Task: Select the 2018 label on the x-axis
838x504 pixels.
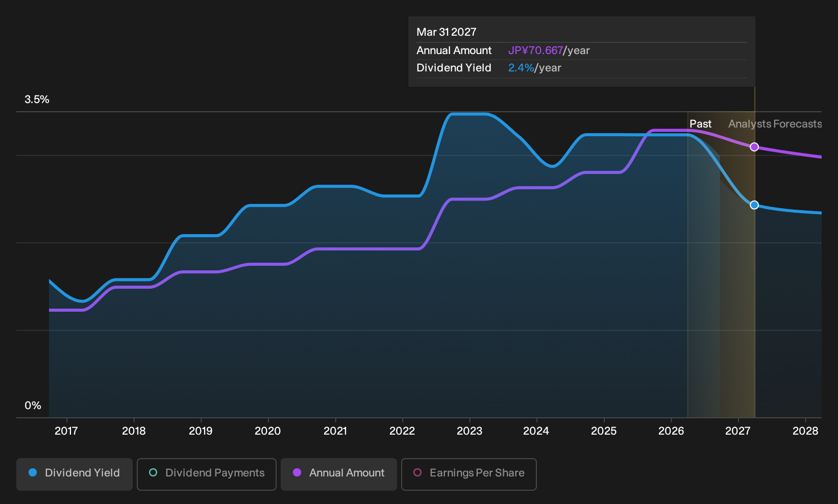Action: pyautogui.click(x=134, y=431)
